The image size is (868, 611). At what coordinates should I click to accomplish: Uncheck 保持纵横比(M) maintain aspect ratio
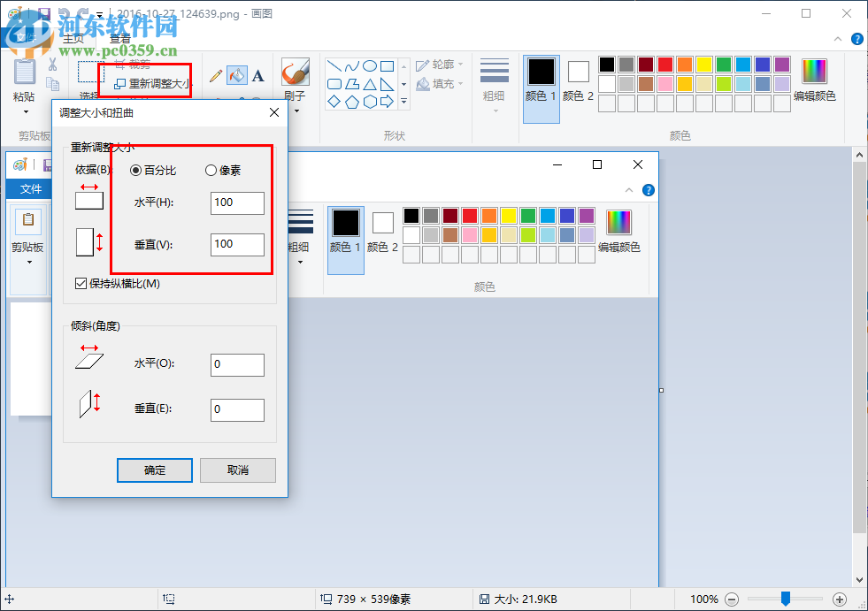click(x=82, y=283)
